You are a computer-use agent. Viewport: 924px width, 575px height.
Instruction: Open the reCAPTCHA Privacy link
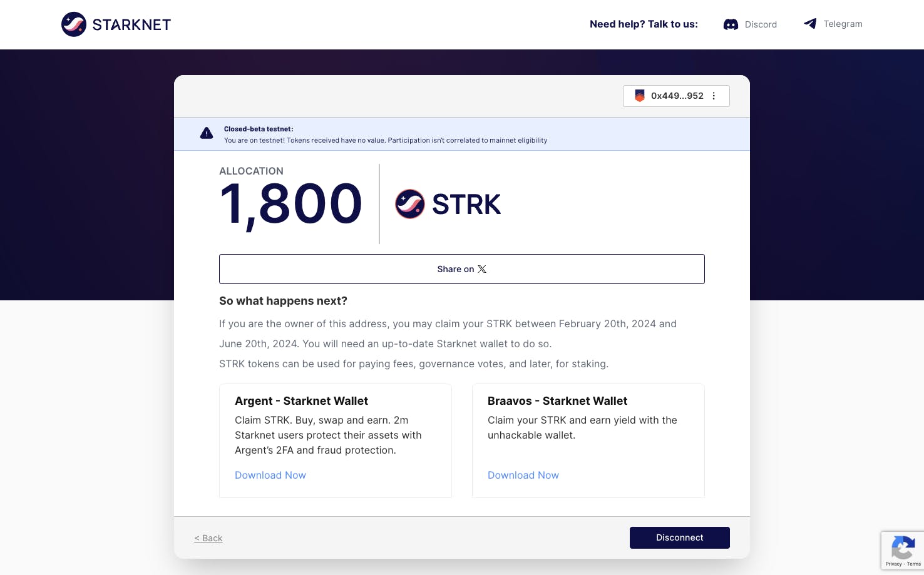(893, 564)
